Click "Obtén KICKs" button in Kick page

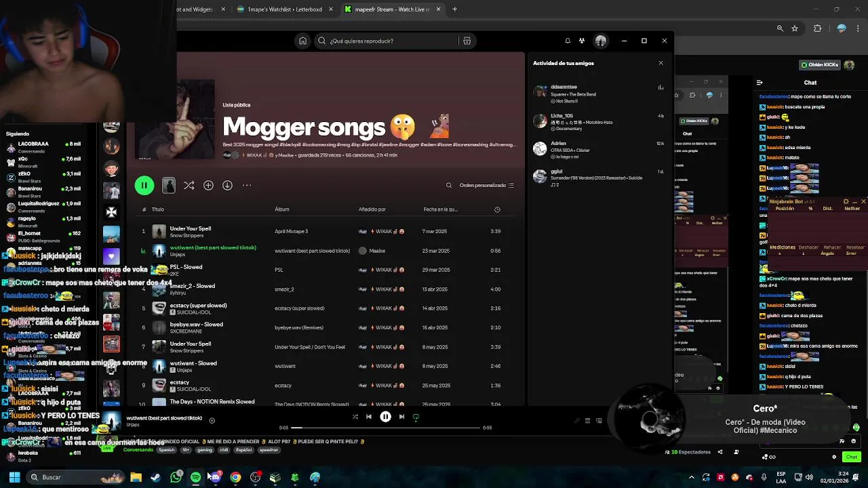pyautogui.click(x=820, y=64)
